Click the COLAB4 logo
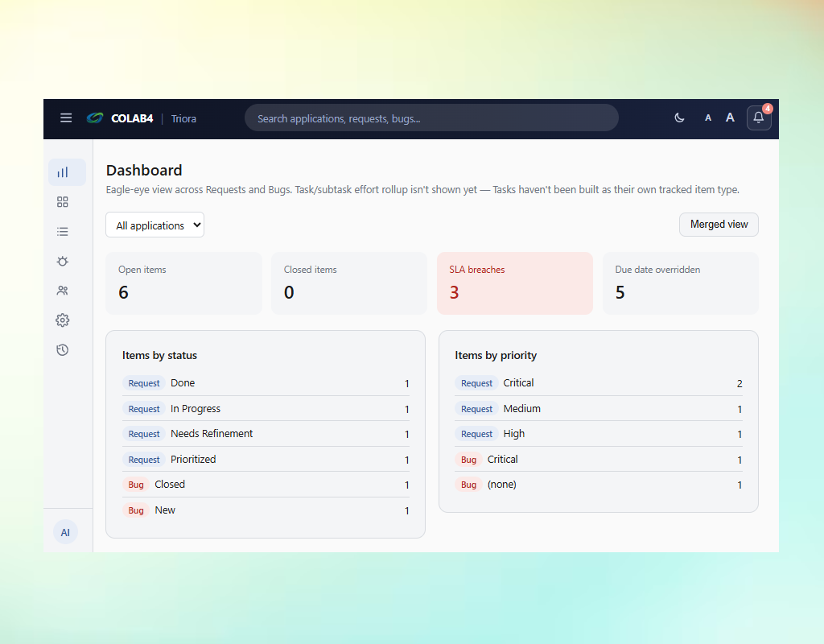Image resolution: width=824 pixels, height=644 pixels. pyautogui.click(x=120, y=118)
